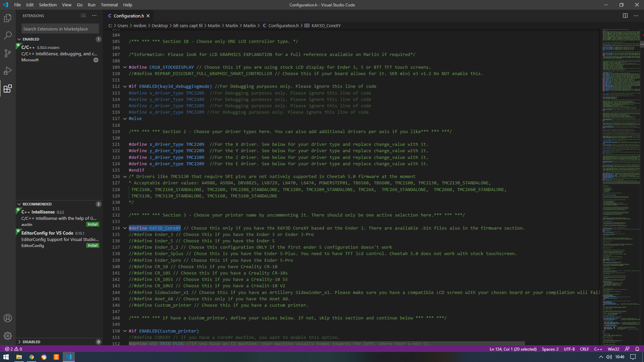Open Extensions panel more actions ellipsis
The width and height of the screenshot is (644, 362).
click(x=94, y=16)
